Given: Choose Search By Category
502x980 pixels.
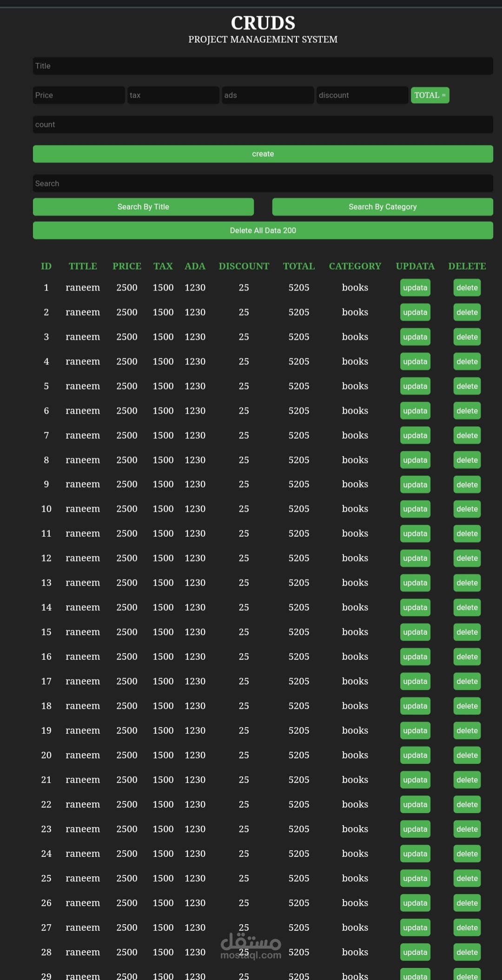Looking at the screenshot, I should point(383,207).
